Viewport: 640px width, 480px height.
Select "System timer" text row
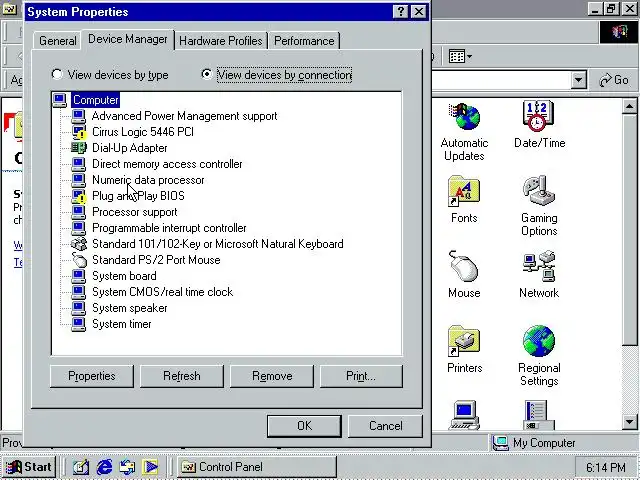(x=122, y=324)
